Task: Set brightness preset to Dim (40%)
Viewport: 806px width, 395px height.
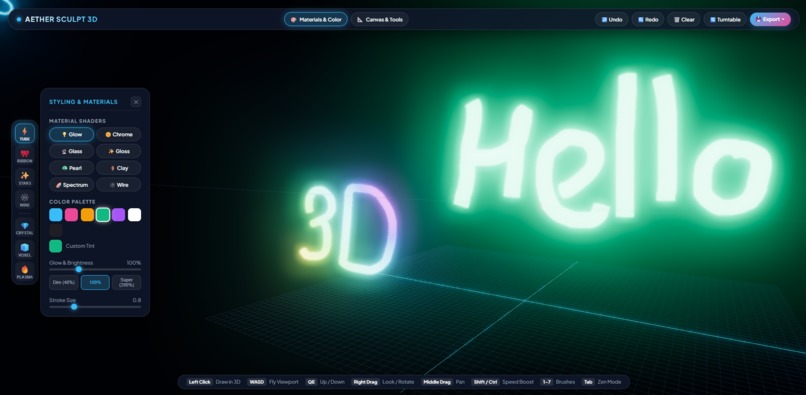Action: click(64, 282)
